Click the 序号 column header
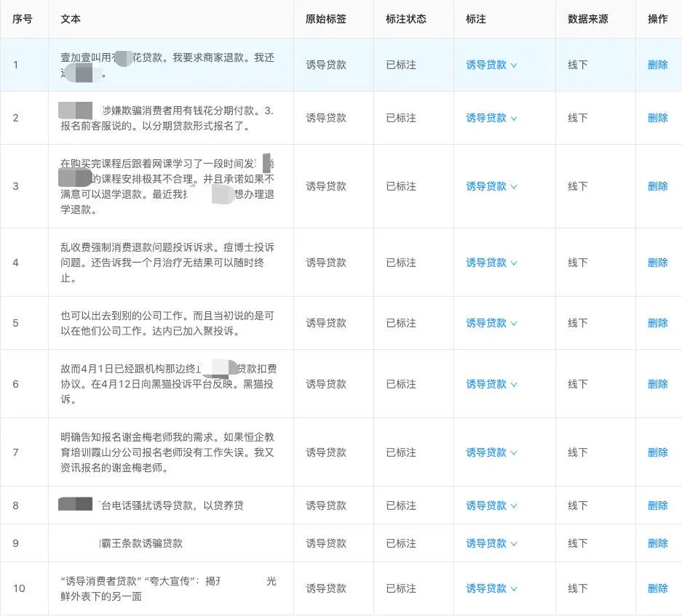The height and width of the screenshot is (616, 682). point(22,19)
